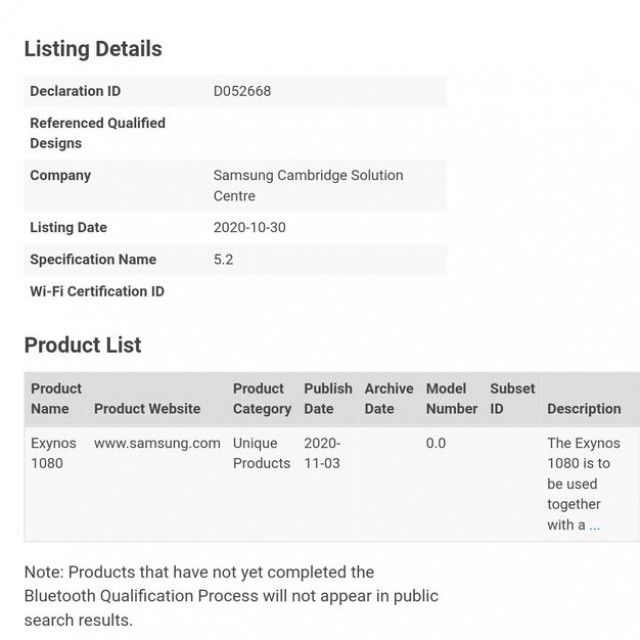Click the Listing Details heading

tap(93, 49)
